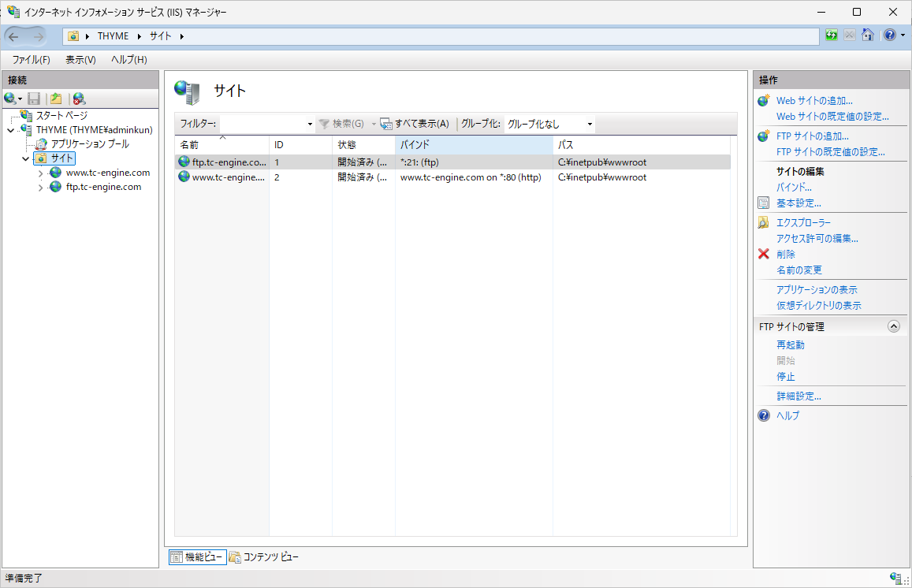
Task: Open バインド... action link
Action: (x=794, y=188)
